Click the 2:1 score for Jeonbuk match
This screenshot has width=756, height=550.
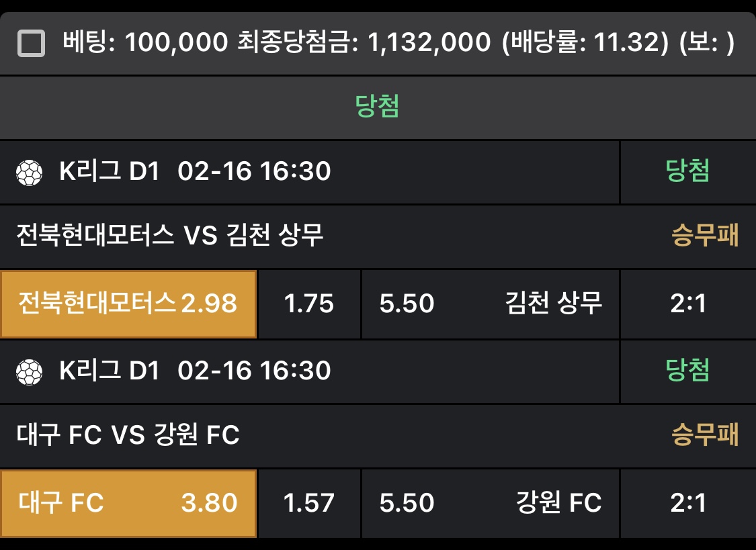[688, 304]
